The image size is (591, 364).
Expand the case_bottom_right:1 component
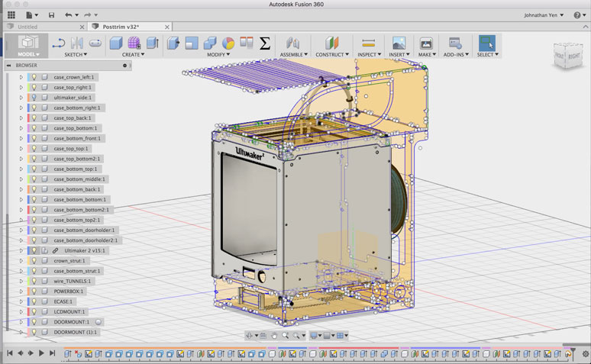click(21, 108)
